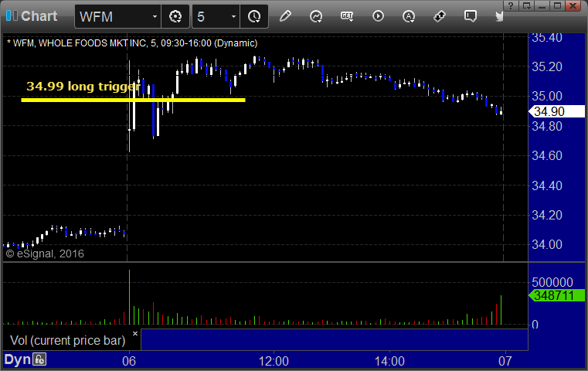Open the comment bubble icon

tap(471, 16)
